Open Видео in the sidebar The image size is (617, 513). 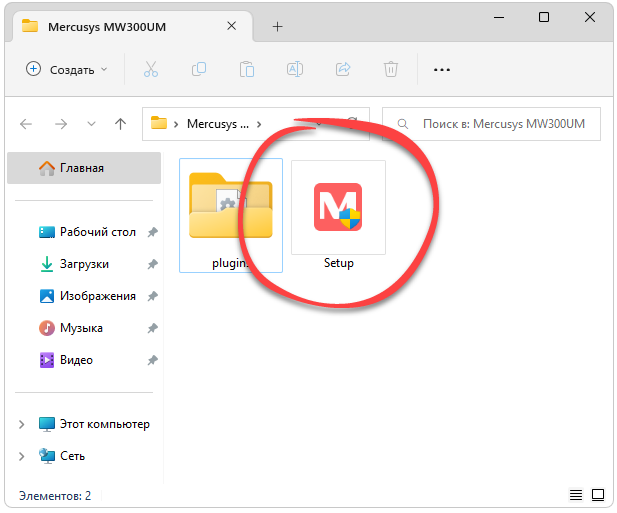pyautogui.click(x=66, y=360)
